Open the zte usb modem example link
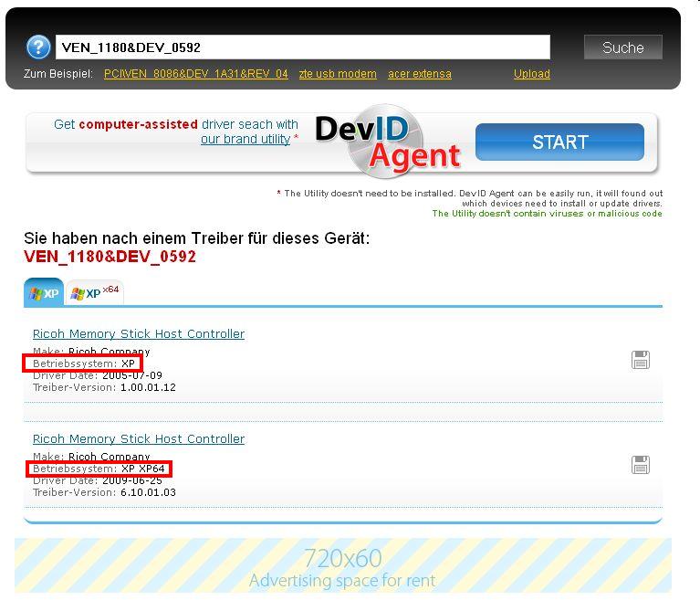Viewport: 700px width, 611px height. click(x=338, y=74)
